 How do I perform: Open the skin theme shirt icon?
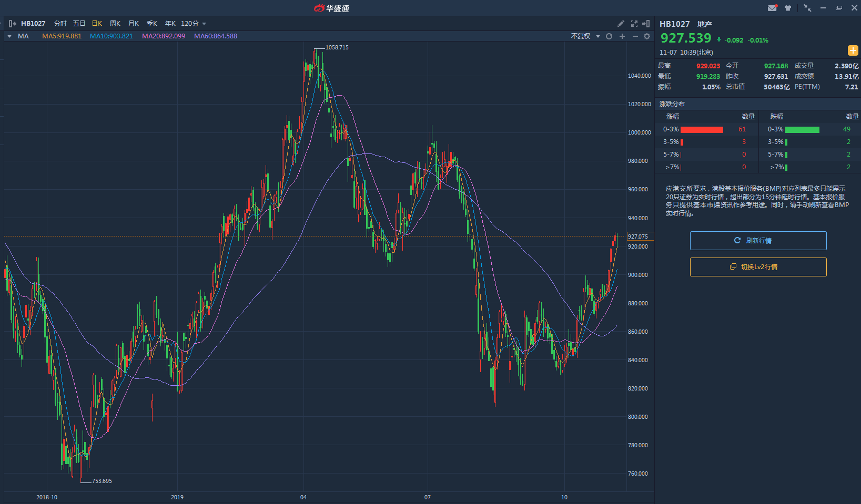(x=788, y=8)
